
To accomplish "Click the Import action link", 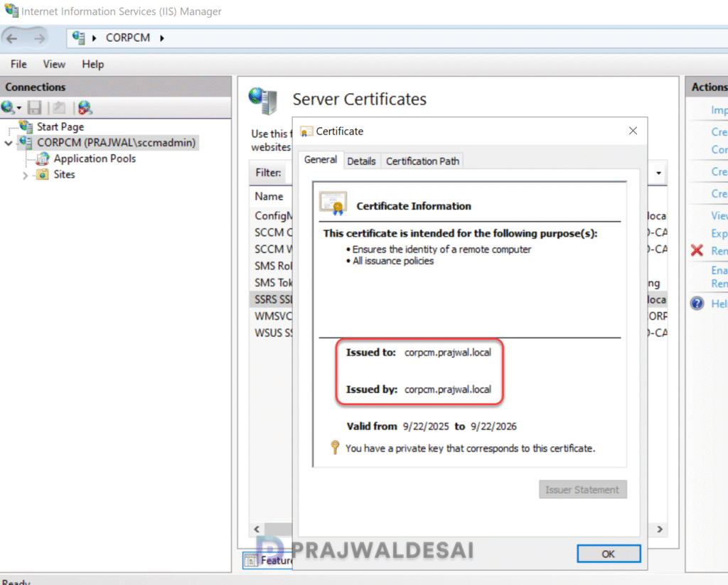I will click(x=719, y=110).
